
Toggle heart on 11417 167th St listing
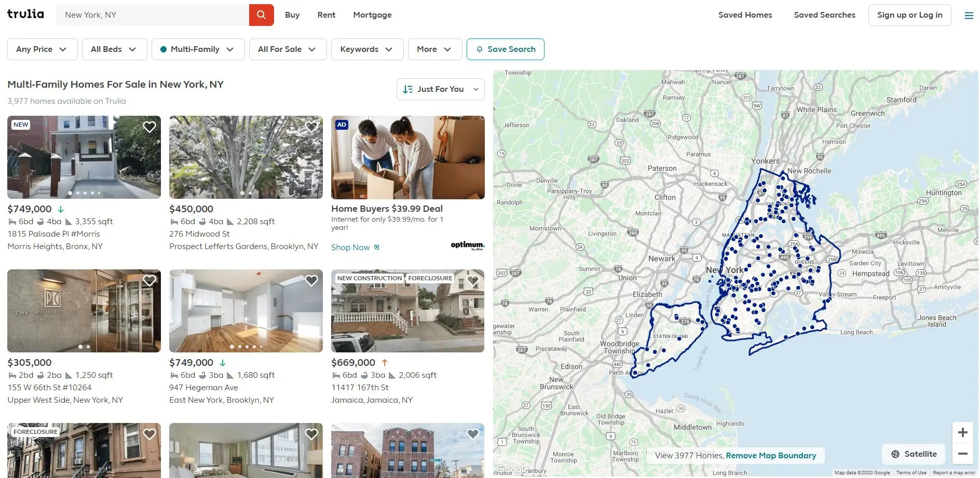pos(473,281)
